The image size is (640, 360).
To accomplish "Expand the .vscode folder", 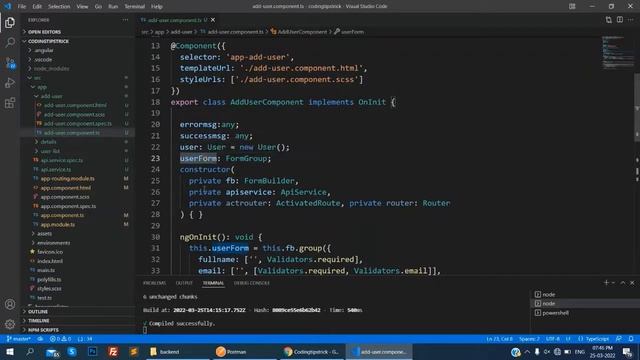I will 78,60.
